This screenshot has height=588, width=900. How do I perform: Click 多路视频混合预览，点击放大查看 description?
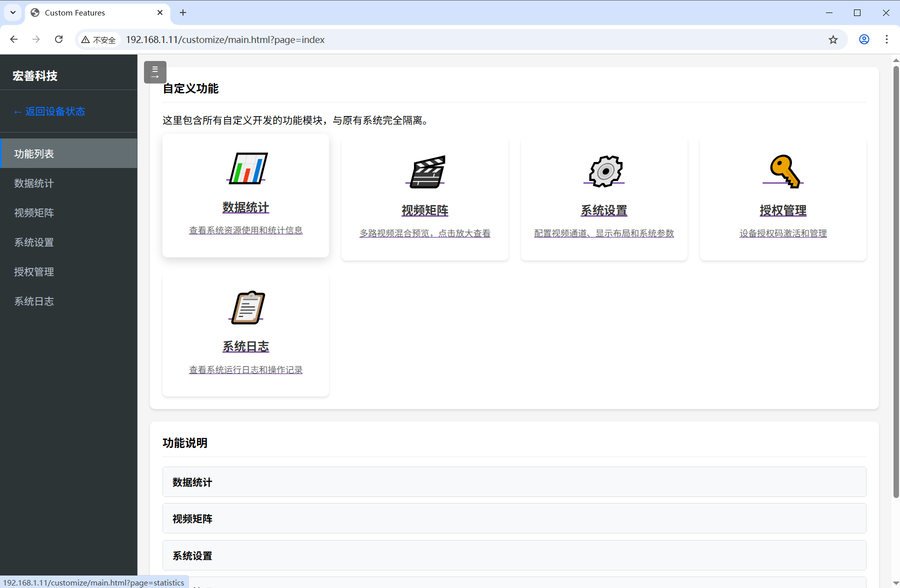[425, 233]
